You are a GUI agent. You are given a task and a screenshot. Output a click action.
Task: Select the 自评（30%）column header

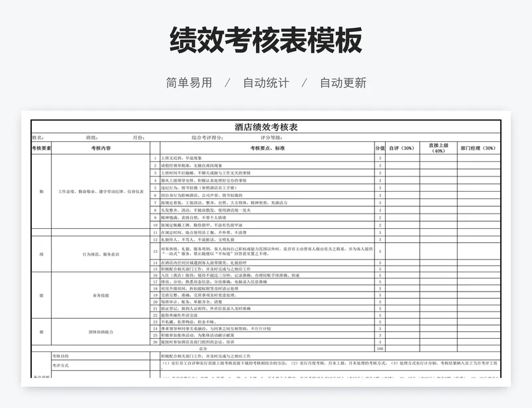coord(402,148)
